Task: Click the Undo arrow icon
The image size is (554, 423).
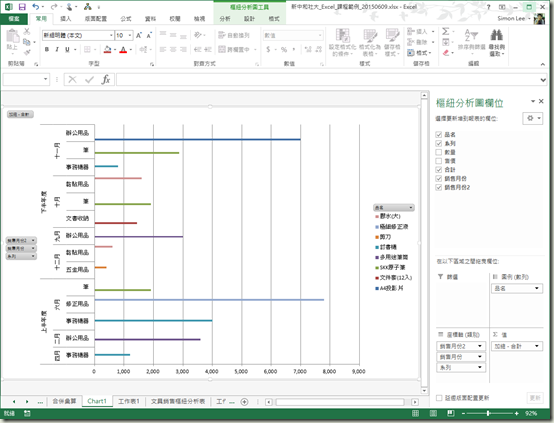Action: pyautogui.click(x=36, y=7)
